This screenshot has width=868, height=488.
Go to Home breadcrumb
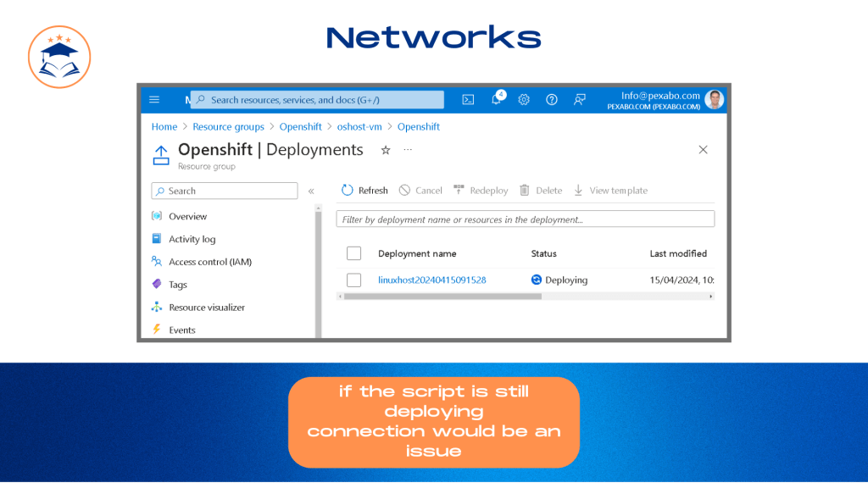pos(164,127)
